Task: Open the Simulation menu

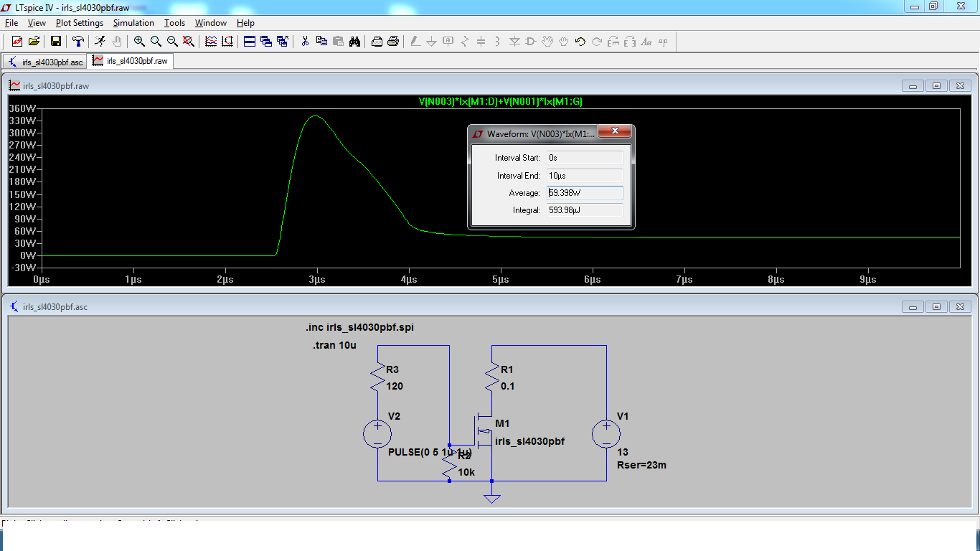Action: (133, 23)
